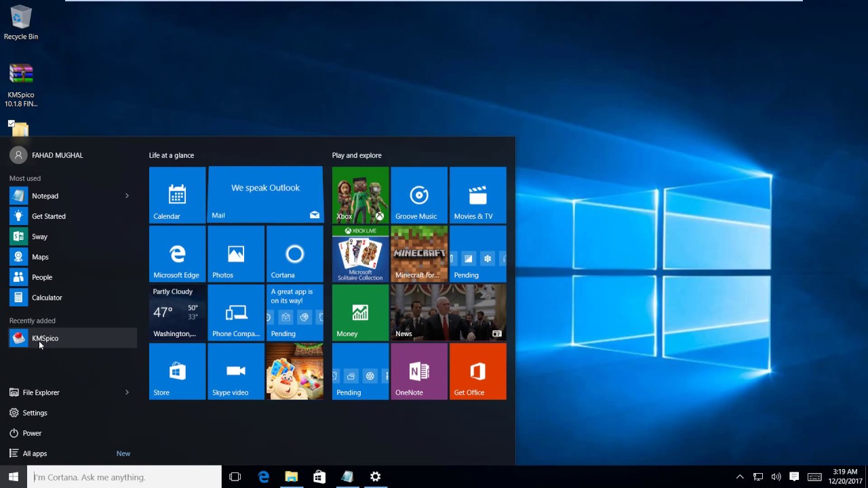Open People app in start menu
Viewport: 868px width, 488px height.
click(73, 277)
